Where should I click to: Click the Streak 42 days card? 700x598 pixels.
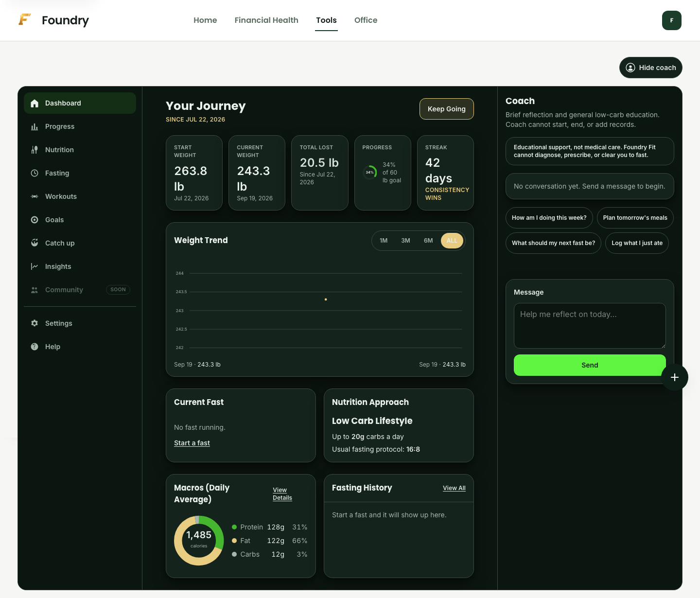click(445, 173)
